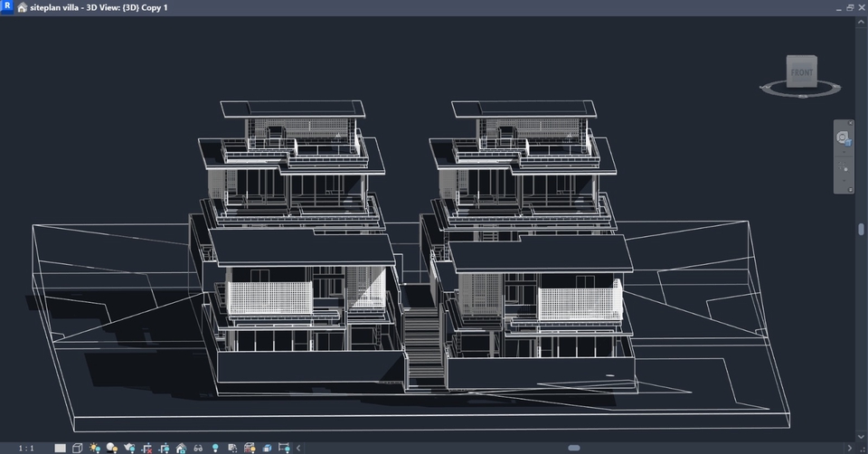Activate the Zoom Region tool in navigation bar
The width and height of the screenshot is (868, 454).
tap(843, 166)
